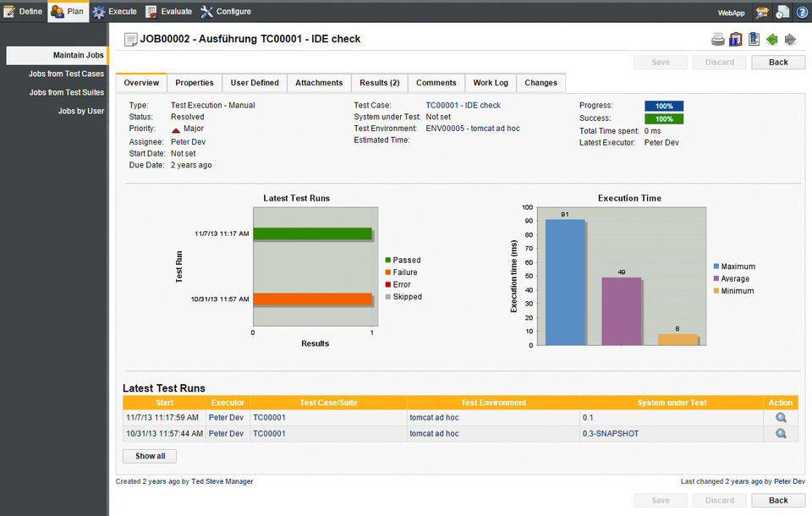Open Jobs from Test Suites in sidebar

(x=66, y=93)
